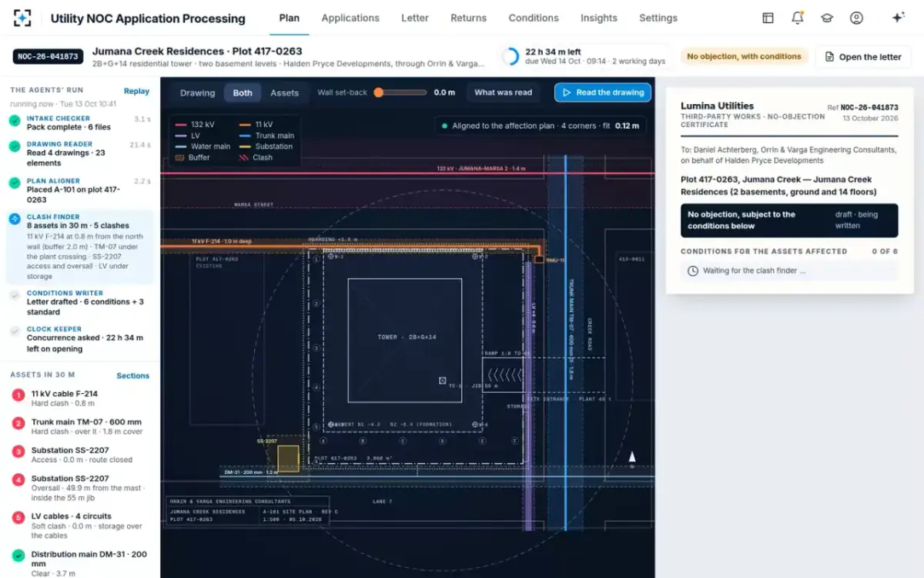Image resolution: width=924 pixels, height=578 pixels.
Task: Click the NOC-26-041873 reference badge
Action: [48, 56]
